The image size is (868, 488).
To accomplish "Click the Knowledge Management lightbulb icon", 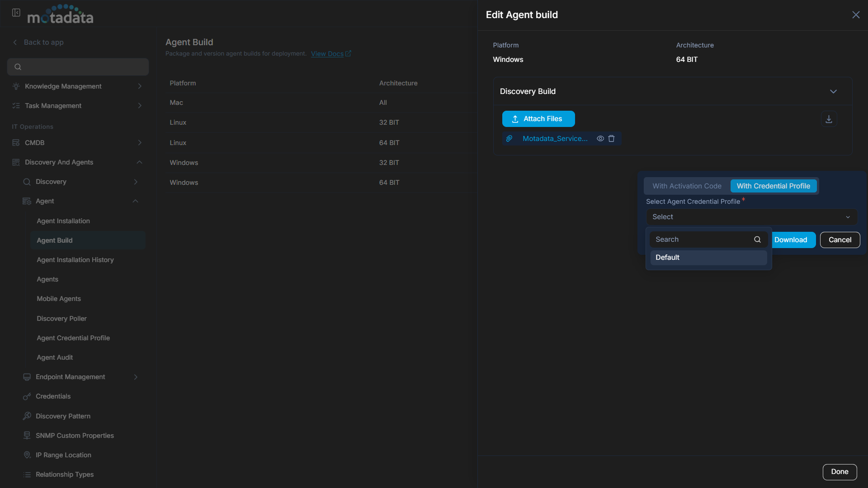I will click(16, 86).
